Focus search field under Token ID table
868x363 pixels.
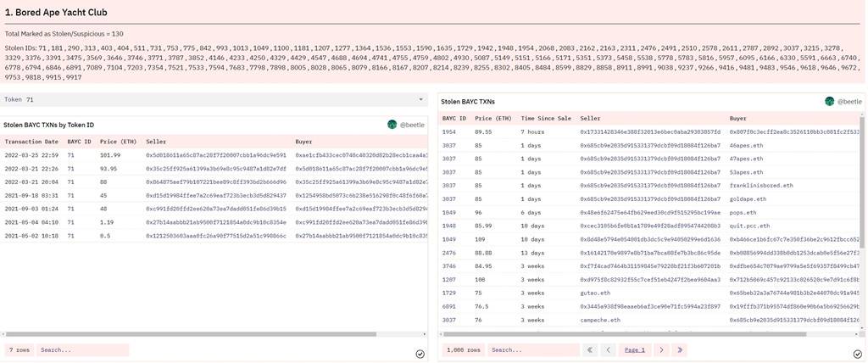click(82, 349)
